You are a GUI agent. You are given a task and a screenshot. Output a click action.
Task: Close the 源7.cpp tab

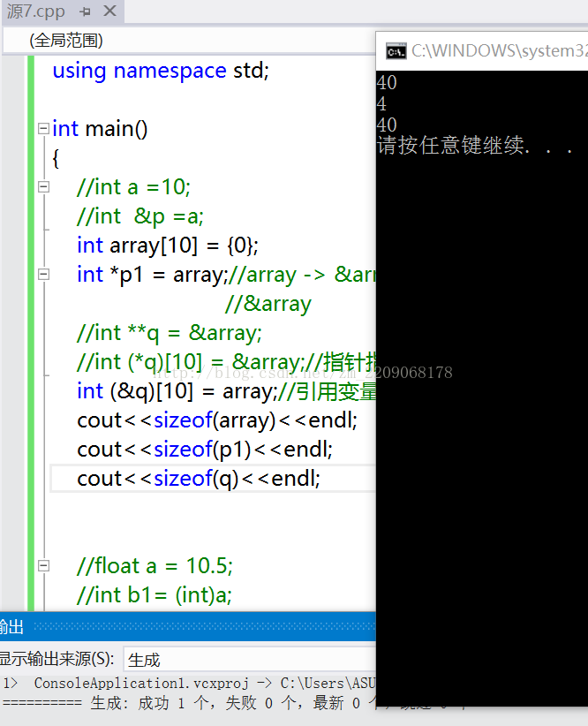[x=109, y=11]
